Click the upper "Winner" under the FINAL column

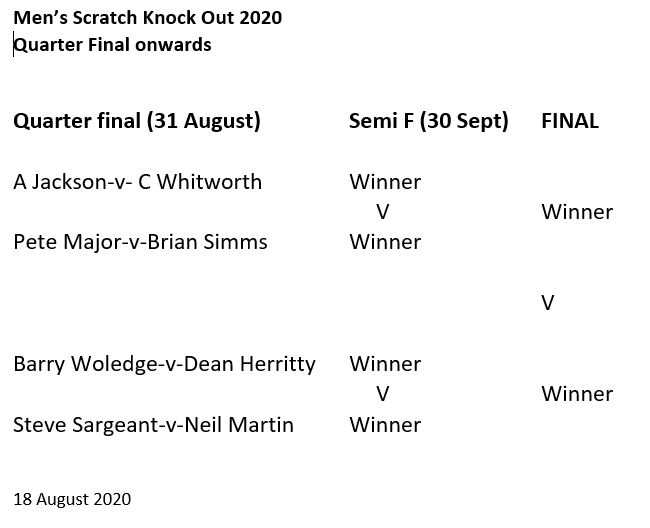pyautogui.click(x=577, y=212)
